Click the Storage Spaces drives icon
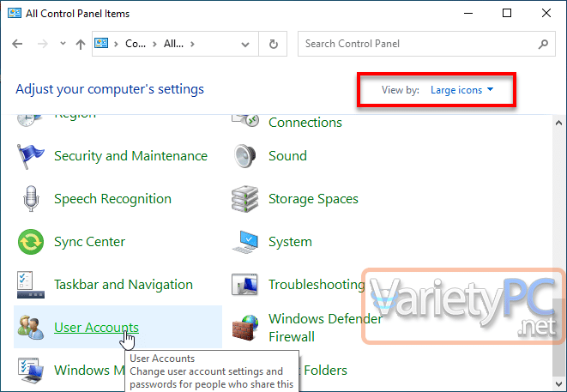The height and width of the screenshot is (392, 567). pos(244,199)
